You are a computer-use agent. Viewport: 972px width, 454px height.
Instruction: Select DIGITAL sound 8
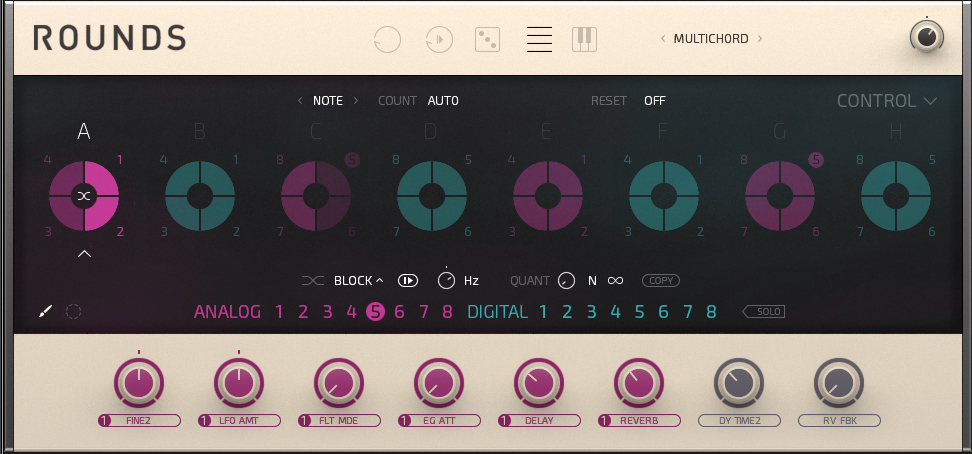(x=711, y=311)
